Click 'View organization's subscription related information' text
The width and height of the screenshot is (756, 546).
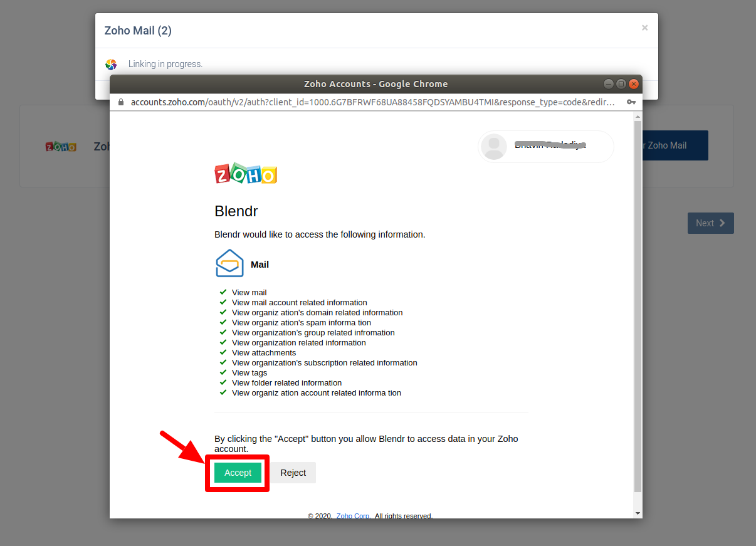[x=325, y=363]
